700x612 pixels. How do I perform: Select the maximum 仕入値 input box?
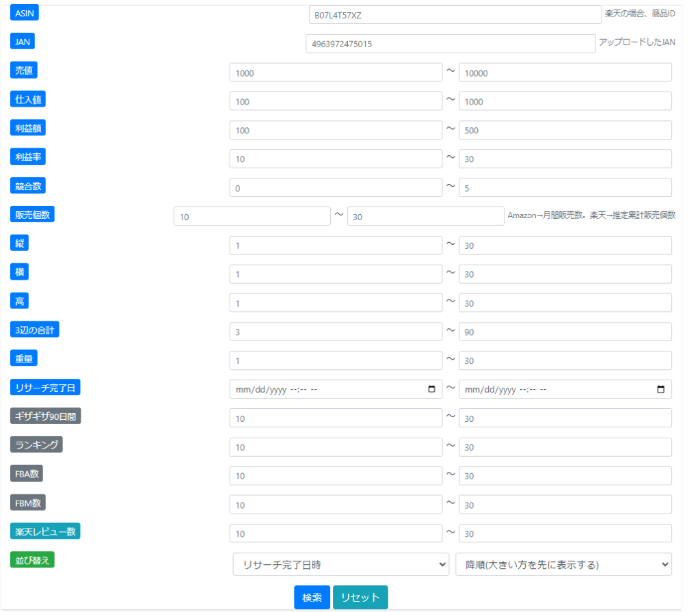pyautogui.click(x=565, y=101)
